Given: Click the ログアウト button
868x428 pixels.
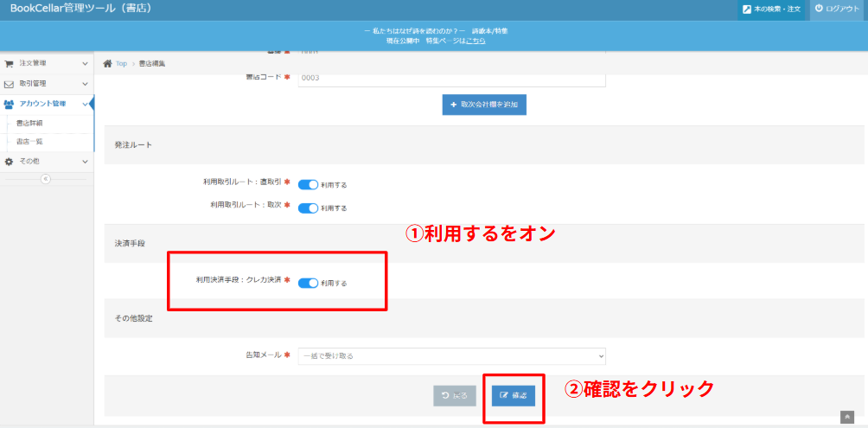Looking at the screenshot, I should pyautogui.click(x=838, y=10).
